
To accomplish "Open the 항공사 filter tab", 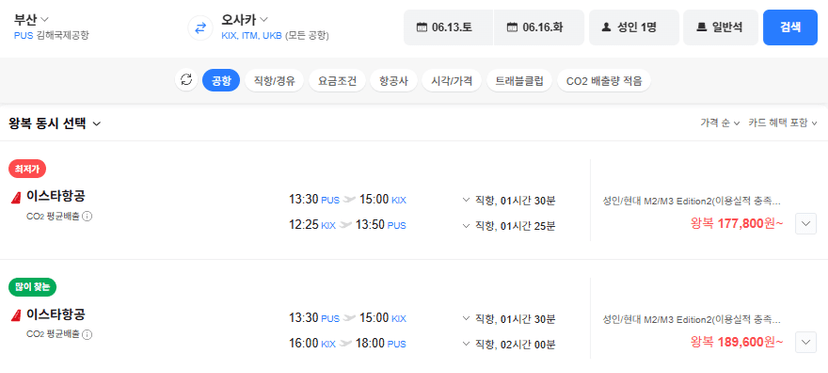I will [393, 81].
